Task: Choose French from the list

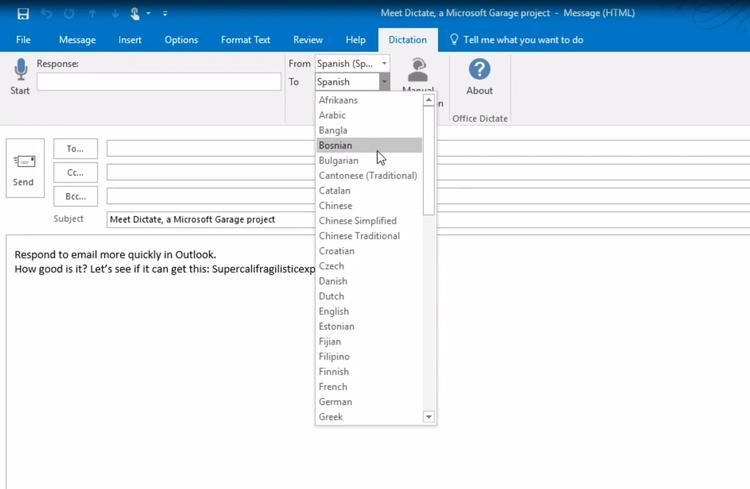Action: click(x=369, y=387)
